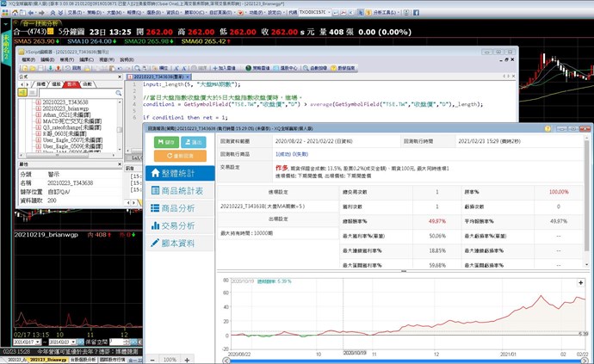Click the orange 重新回測 re-run backtest button
594x364 pixels.
click(x=180, y=156)
